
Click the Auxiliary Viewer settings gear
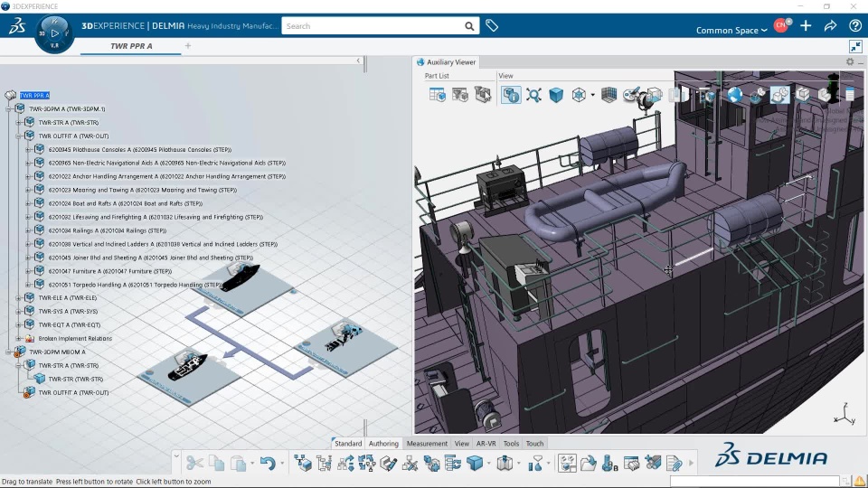[850, 62]
